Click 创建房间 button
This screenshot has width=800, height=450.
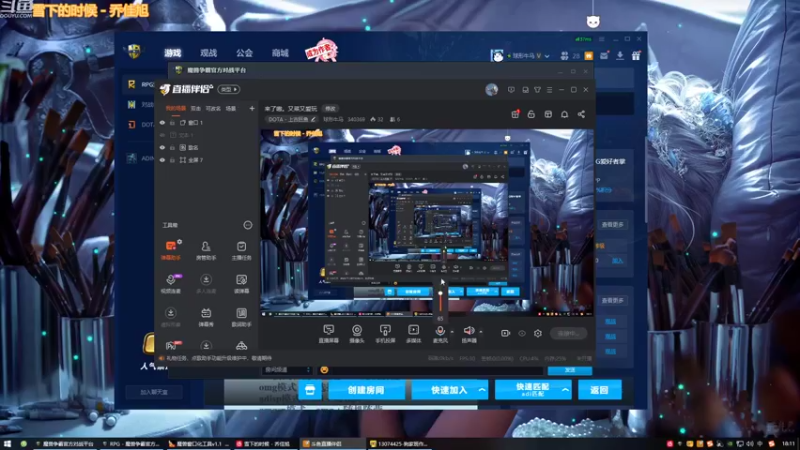pyautogui.click(x=366, y=390)
